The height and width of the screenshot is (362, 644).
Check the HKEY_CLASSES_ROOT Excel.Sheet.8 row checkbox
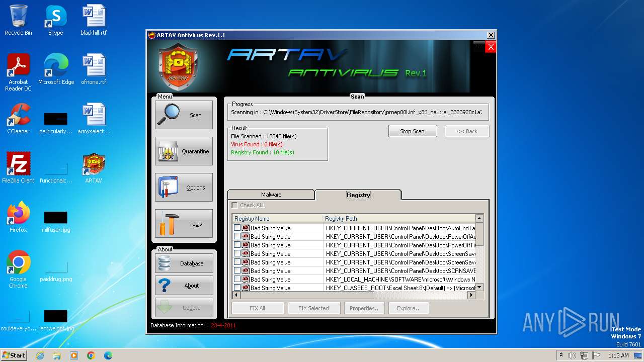point(237,288)
